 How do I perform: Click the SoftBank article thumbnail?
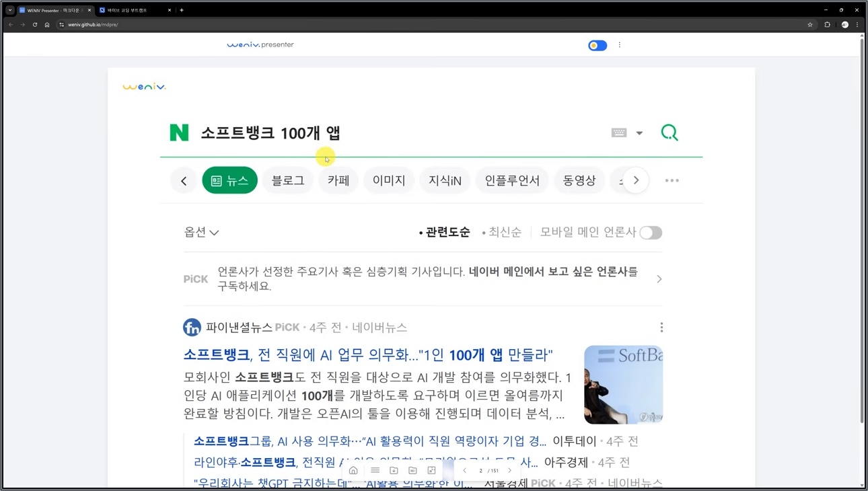click(x=623, y=385)
